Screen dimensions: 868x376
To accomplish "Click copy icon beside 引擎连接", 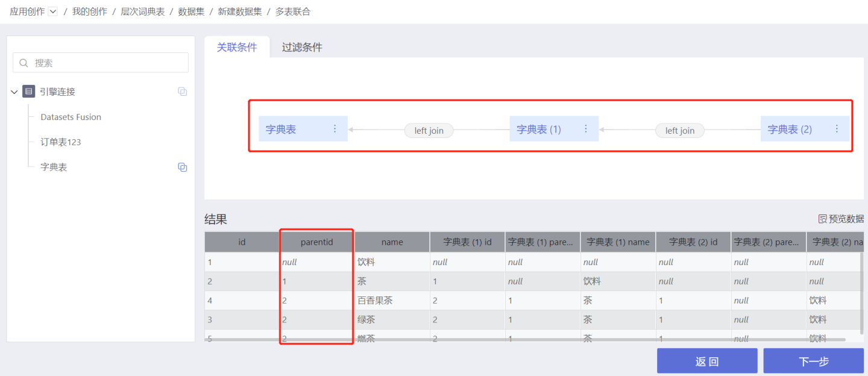I will (183, 92).
